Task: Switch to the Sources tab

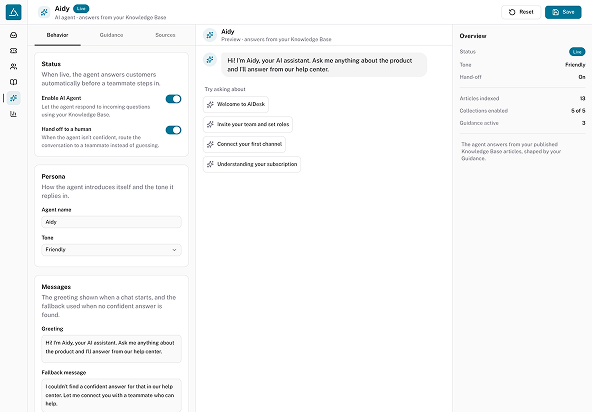Action: [x=165, y=35]
